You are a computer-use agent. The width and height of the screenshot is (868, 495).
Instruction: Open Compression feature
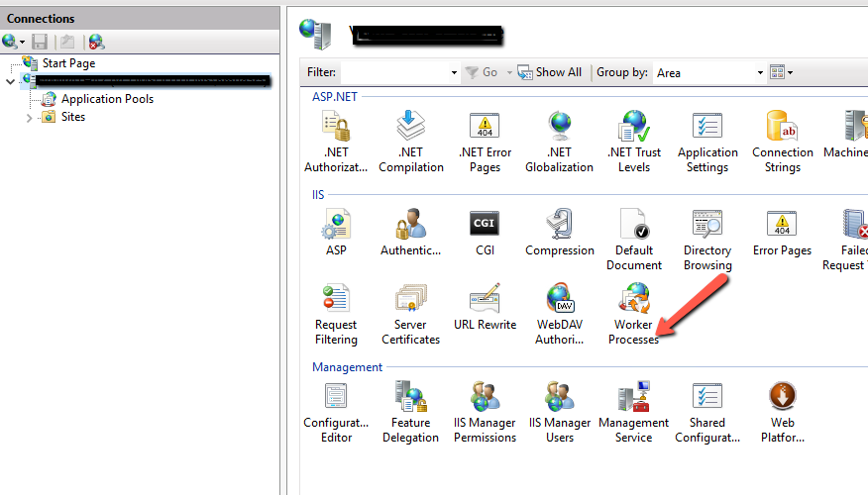(x=559, y=233)
